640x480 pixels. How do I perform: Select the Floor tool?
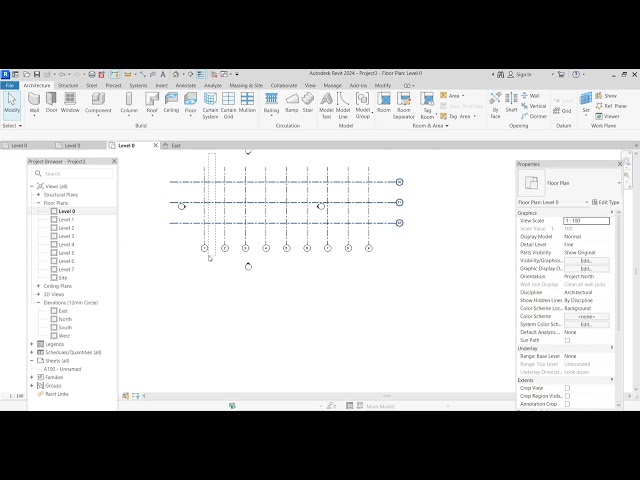click(x=190, y=103)
